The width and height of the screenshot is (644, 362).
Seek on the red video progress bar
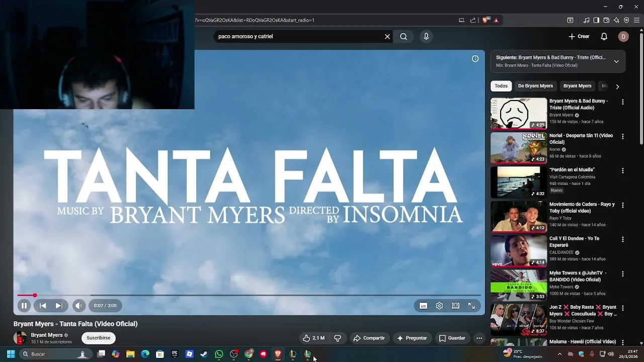pos(249,295)
